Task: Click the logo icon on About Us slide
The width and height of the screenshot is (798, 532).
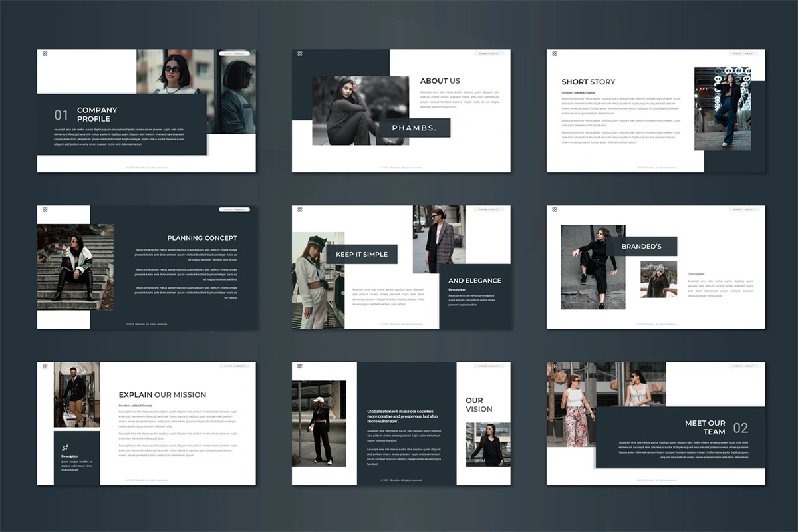Action: [x=300, y=53]
